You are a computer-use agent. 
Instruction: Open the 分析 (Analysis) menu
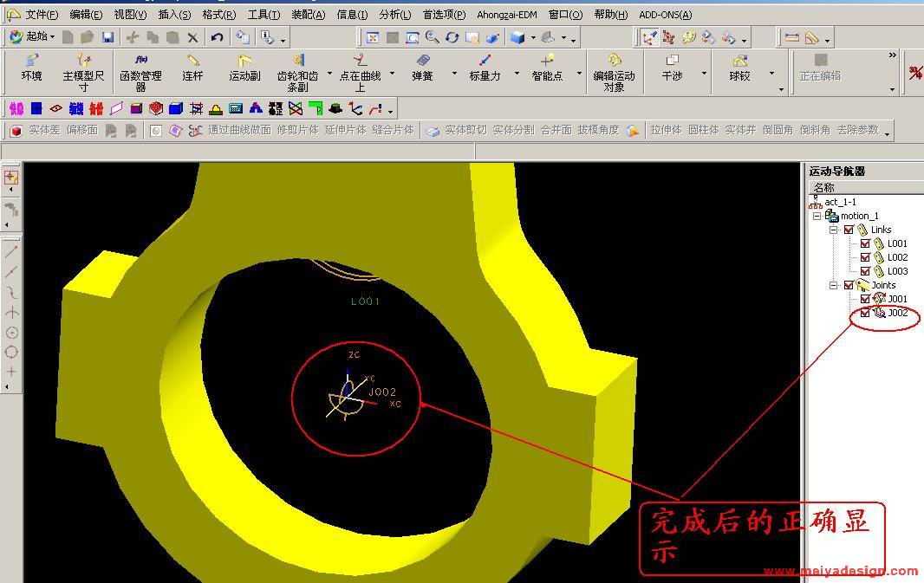tap(395, 15)
